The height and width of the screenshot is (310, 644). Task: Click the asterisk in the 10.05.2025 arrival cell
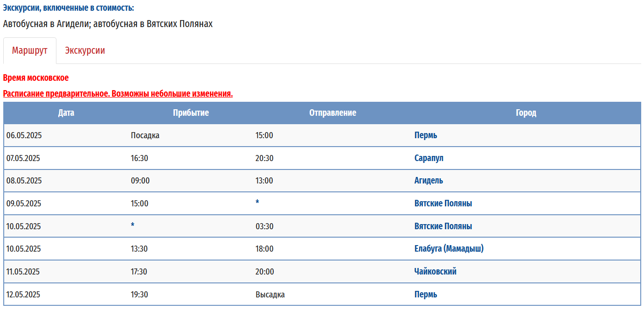[x=133, y=225]
